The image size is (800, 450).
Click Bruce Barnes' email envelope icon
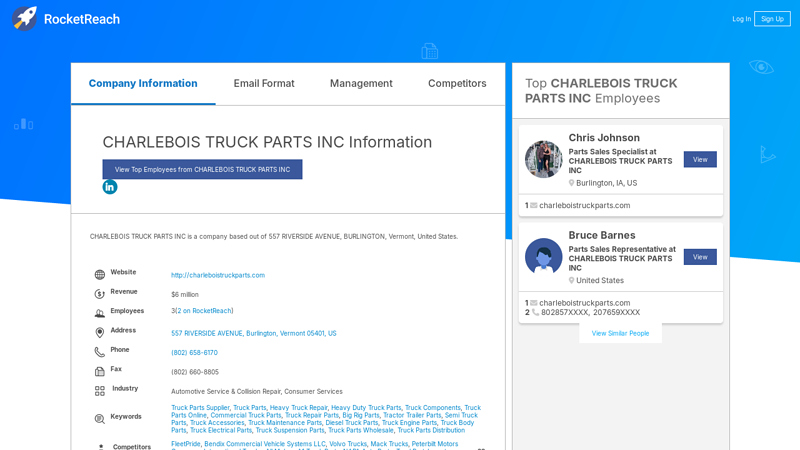point(534,303)
